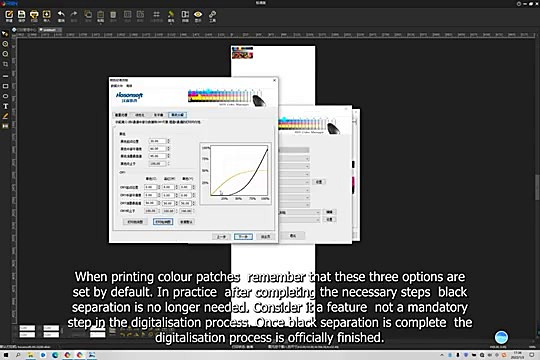Open File Explorer from the taskbar
The width and height of the screenshot is (540, 360).
tap(31, 355)
